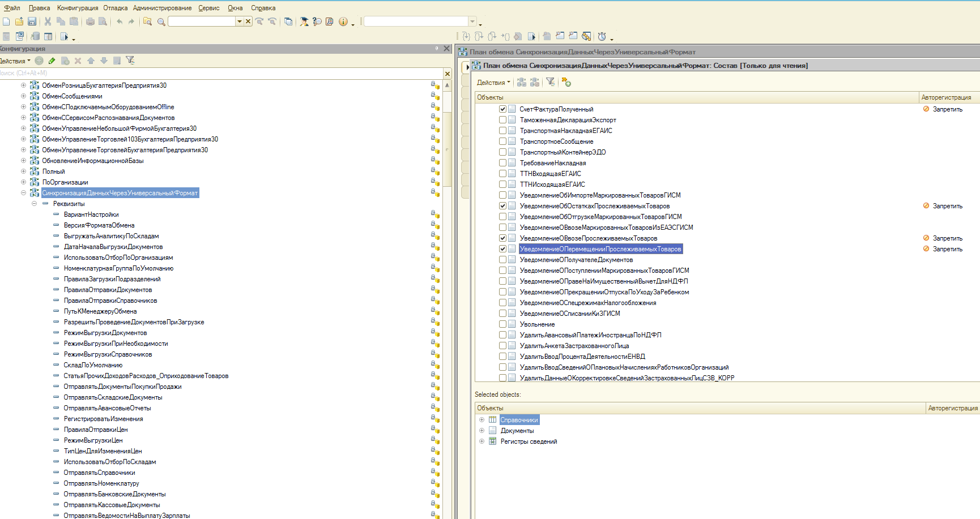
Task: Click Запретить for УведомлениеОбОстаткахПрослеживаемыхТоваров row
Action: click(x=947, y=206)
